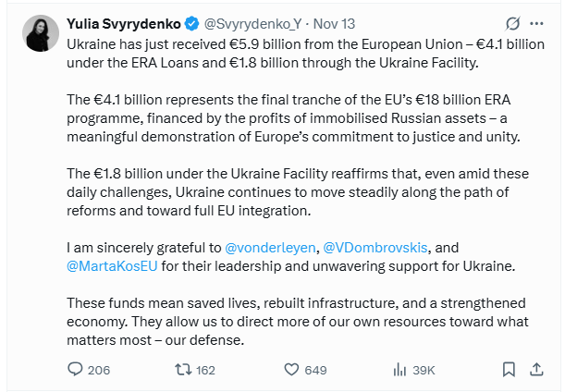Like the post with the heart icon
This screenshot has width=565, height=392.
coord(290,370)
